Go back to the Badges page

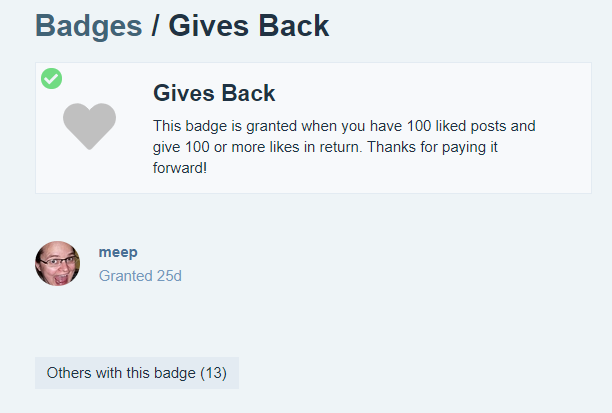(x=89, y=26)
